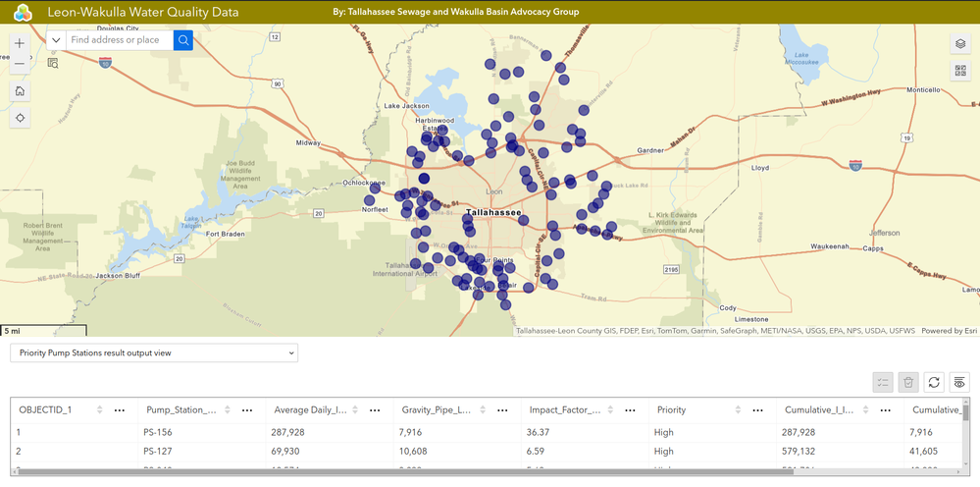Viewport: 980px width, 487px height.
Task: Open search source dropdown arrow
Action: click(56, 40)
